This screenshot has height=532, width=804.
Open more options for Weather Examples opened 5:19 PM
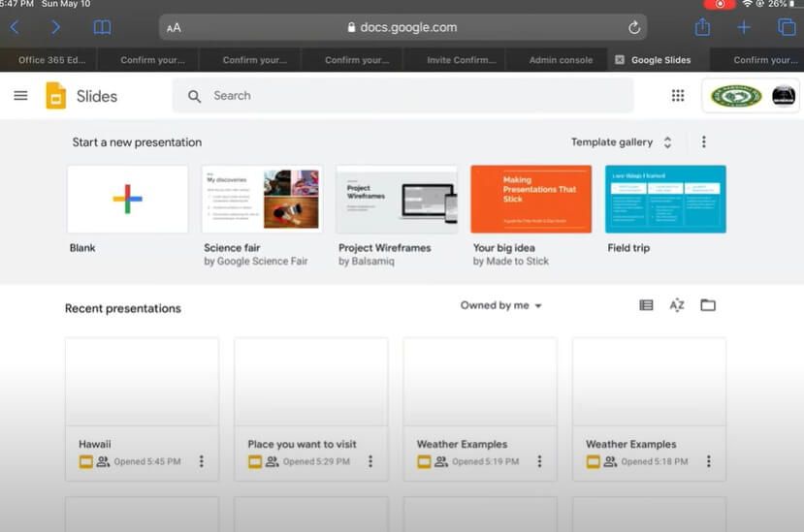coord(539,461)
